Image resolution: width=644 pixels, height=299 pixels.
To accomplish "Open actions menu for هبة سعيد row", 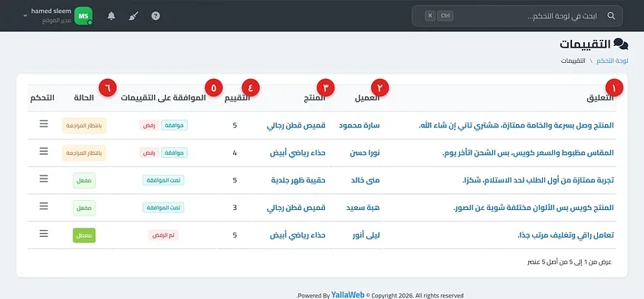I will (x=44, y=206).
